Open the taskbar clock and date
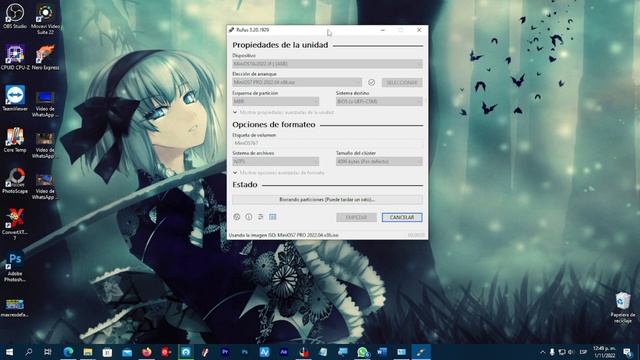The image size is (640, 360). pyautogui.click(x=605, y=352)
